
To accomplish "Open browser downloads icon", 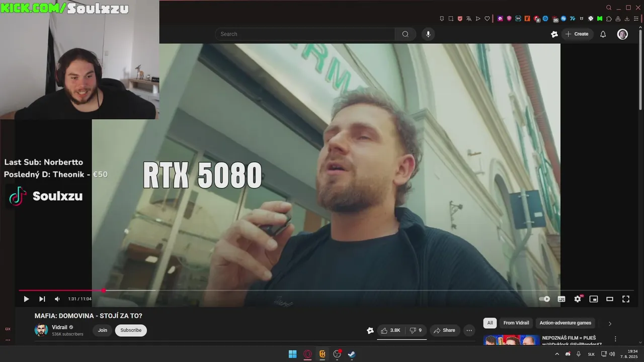I will pos(627,19).
